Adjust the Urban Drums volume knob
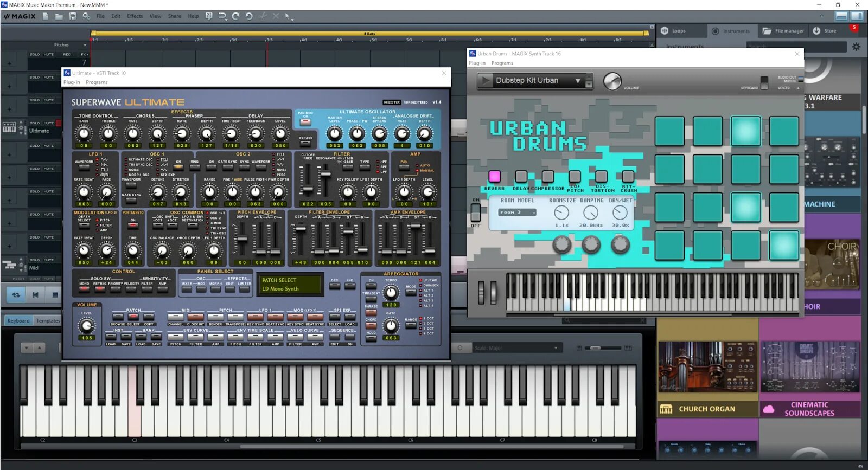This screenshot has height=470, width=868. (x=612, y=81)
